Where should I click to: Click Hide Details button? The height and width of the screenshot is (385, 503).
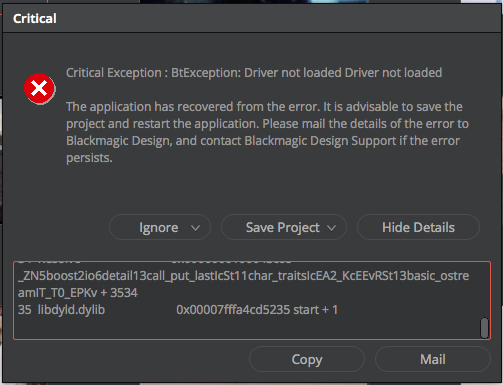(x=418, y=227)
